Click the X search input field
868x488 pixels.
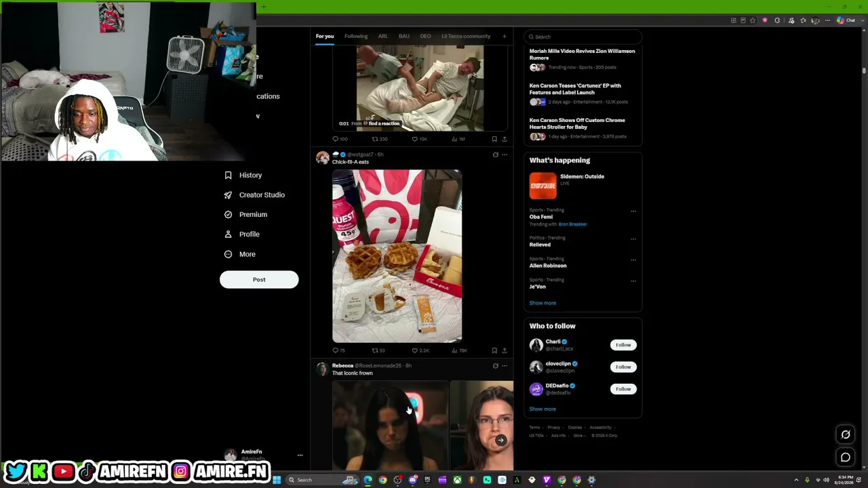pyautogui.click(x=583, y=37)
